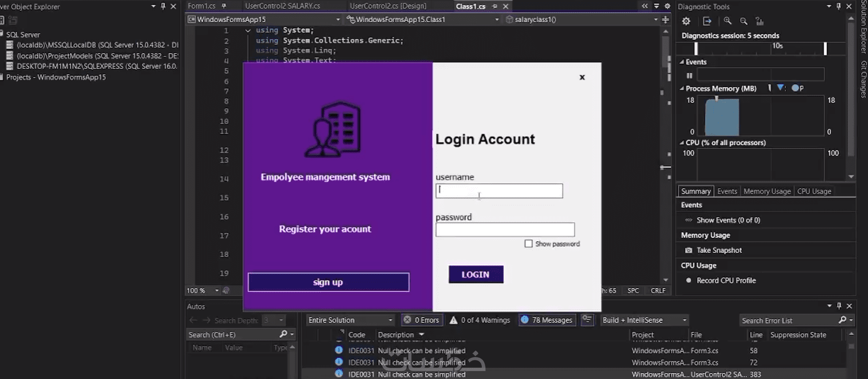The image size is (868, 379).
Task: Open editor options gear in tab strip
Action: (x=668, y=6)
